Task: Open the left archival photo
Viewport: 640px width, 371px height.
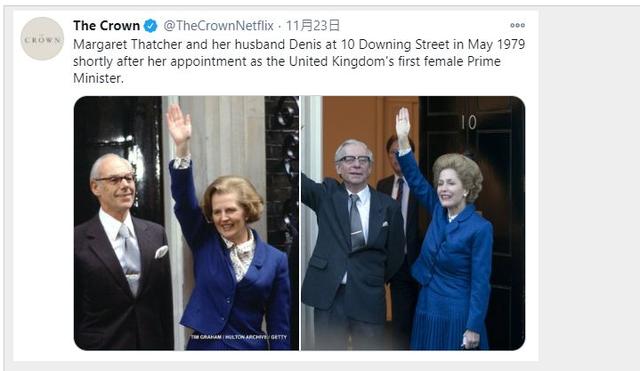Action: (187, 223)
